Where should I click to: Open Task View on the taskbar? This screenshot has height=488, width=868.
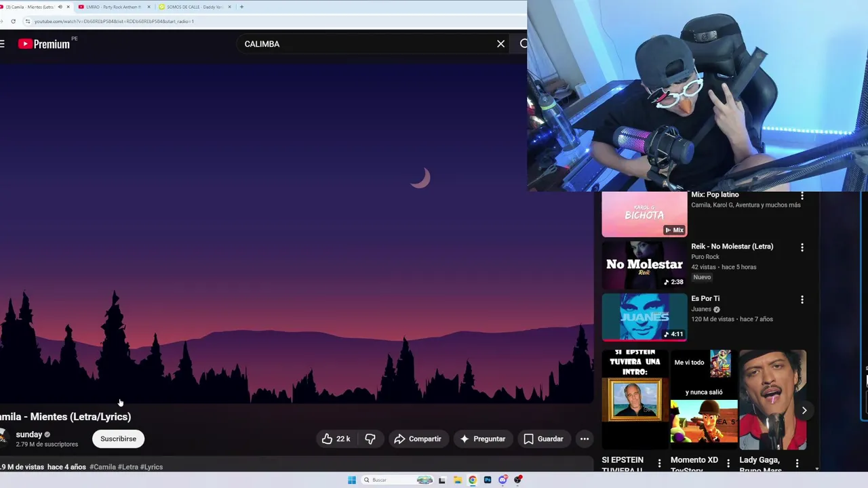pos(442,480)
